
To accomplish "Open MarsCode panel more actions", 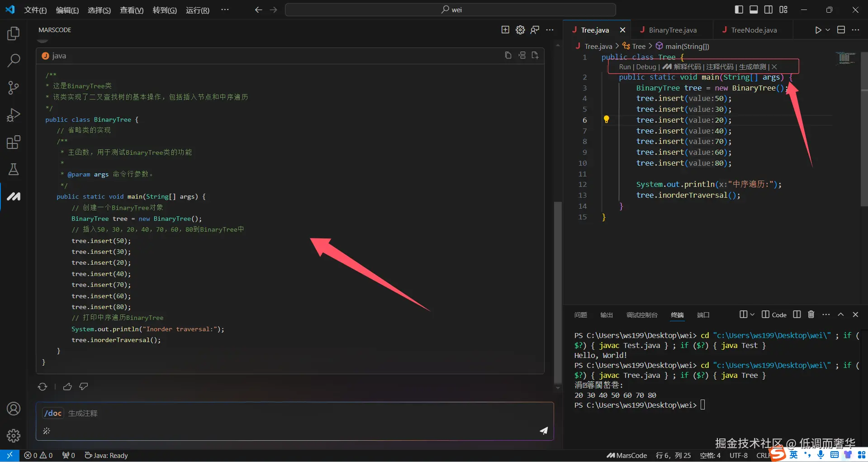I will click(550, 30).
